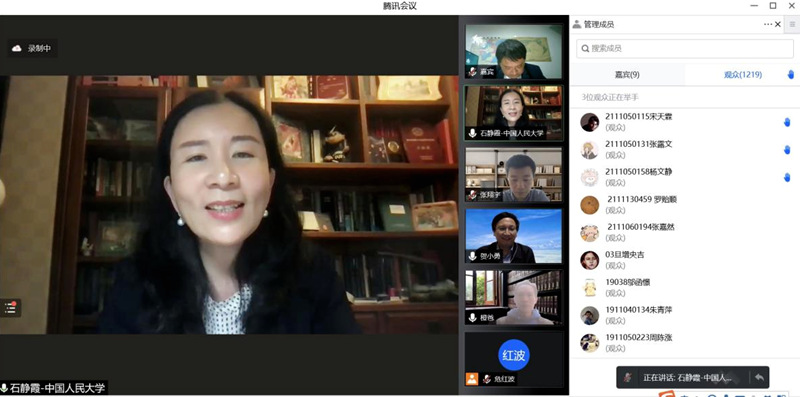Click the orange person icon beside 危红波
The image size is (800, 397).
[x=472, y=379]
